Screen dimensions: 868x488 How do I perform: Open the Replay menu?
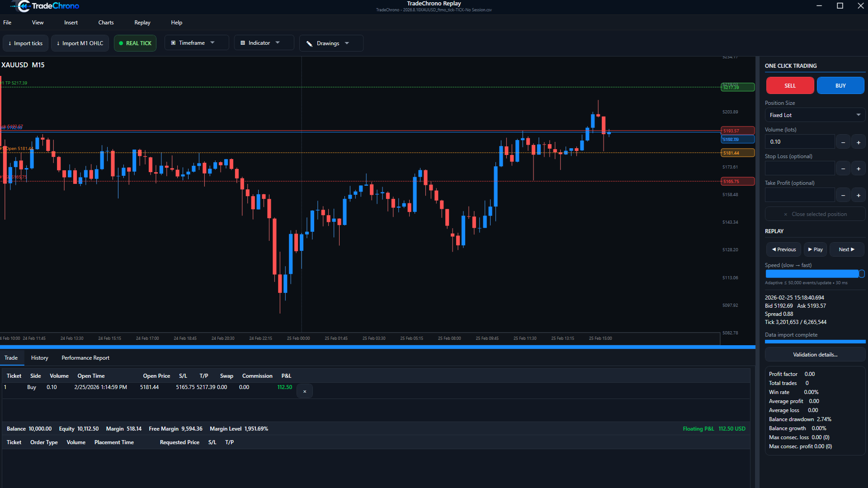coord(142,23)
